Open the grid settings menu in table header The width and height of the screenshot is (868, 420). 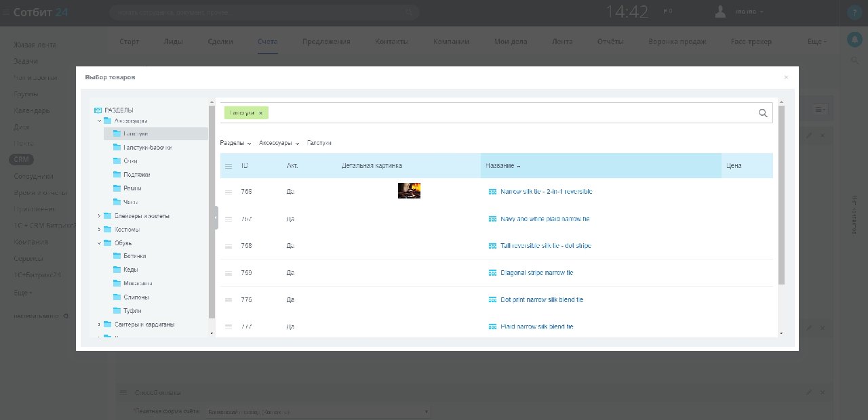tap(229, 166)
